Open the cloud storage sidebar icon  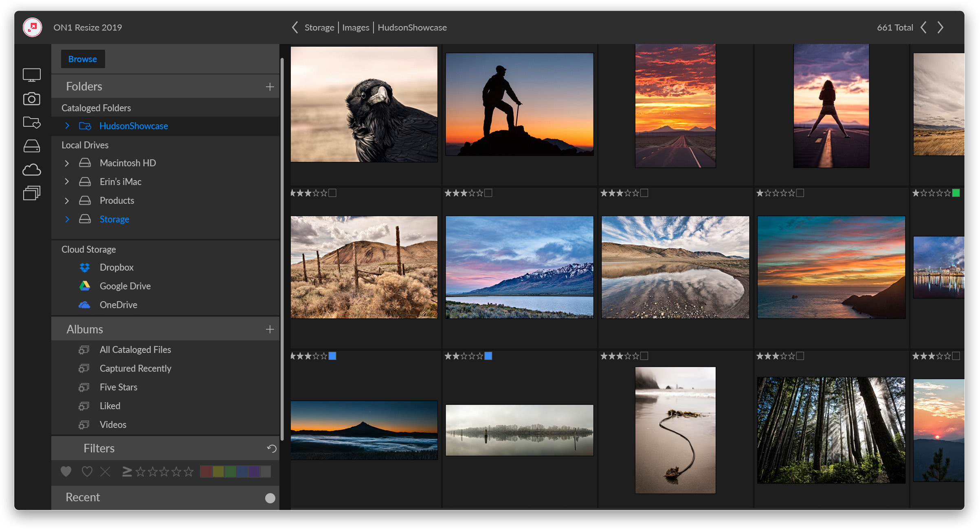pos(31,170)
